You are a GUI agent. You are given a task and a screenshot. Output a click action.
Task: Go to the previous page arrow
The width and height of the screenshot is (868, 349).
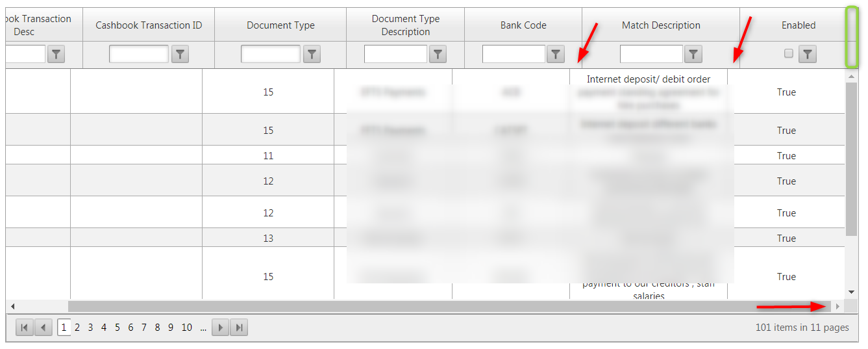(x=43, y=328)
